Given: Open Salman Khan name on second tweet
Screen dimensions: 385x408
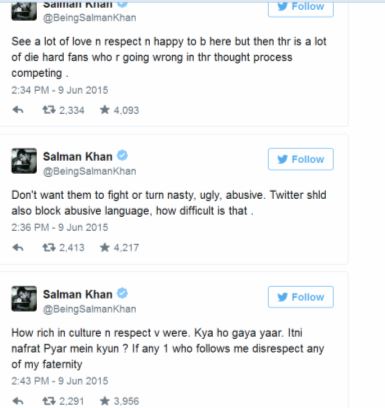Looking at the screenshot, I should (78, 156).
